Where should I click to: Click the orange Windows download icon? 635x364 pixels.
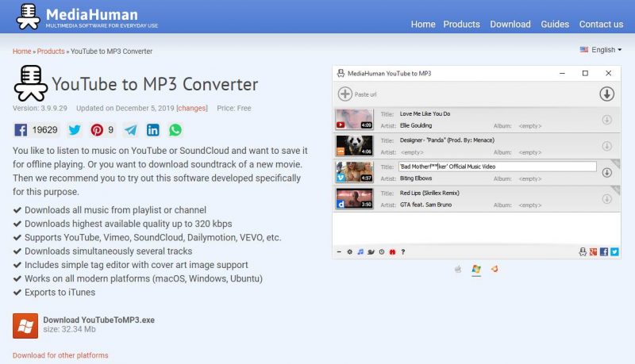(25, 326)
